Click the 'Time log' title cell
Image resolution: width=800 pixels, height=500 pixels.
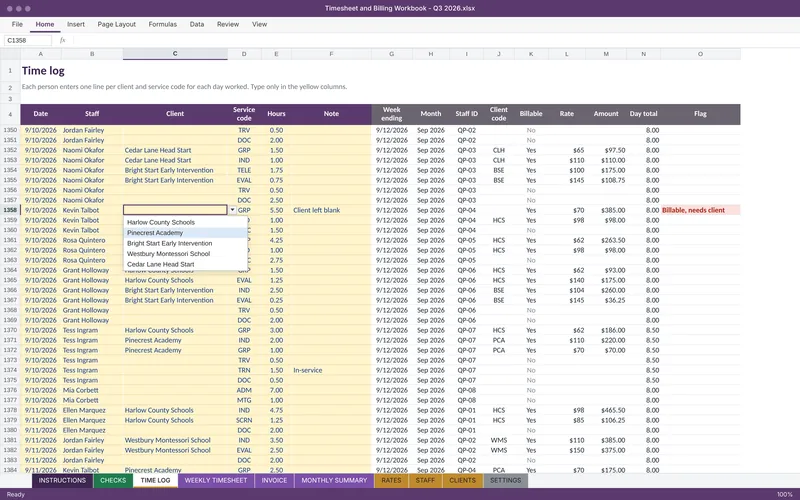tap(43, 71)
